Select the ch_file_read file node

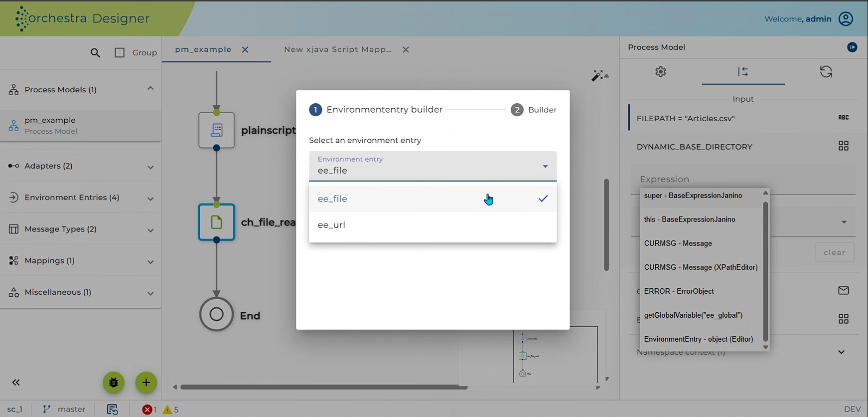[216, 222]
